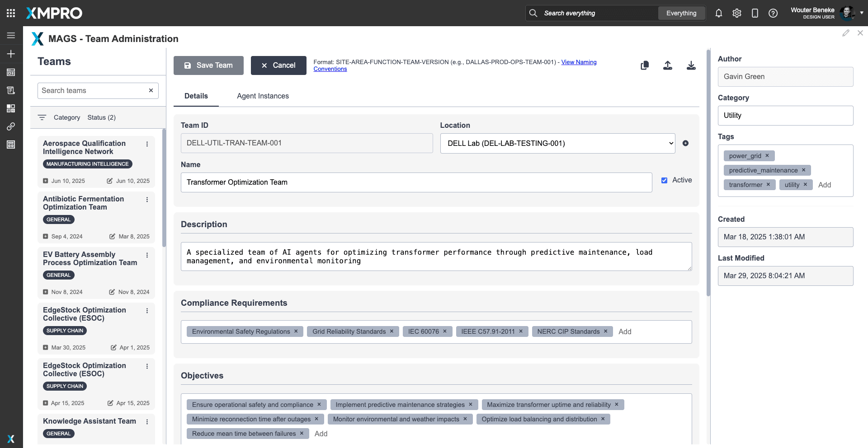Screen dimensions: 868x448
Task: Remove IEC 60076 compliance requirement
Action: [445, 331]
